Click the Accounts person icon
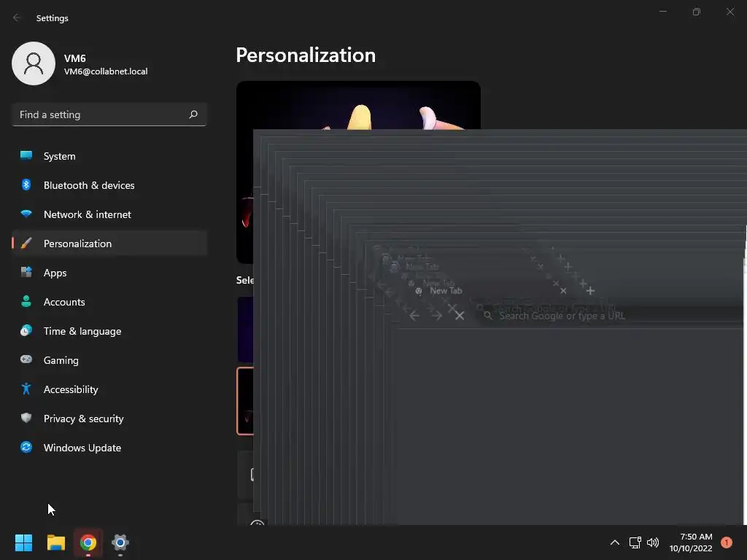This screenshot has height=560, width=747. 26,301
